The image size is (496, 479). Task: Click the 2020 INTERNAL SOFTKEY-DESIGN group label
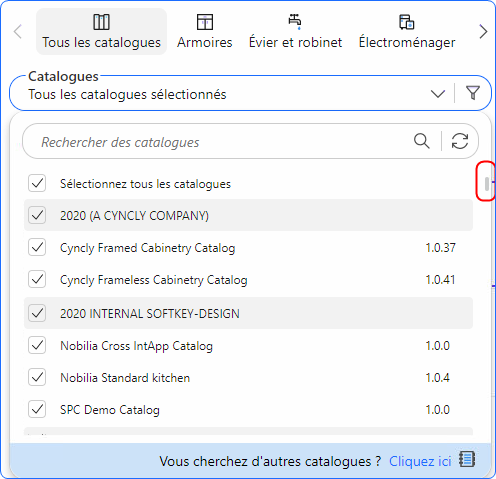pos(150,314)
